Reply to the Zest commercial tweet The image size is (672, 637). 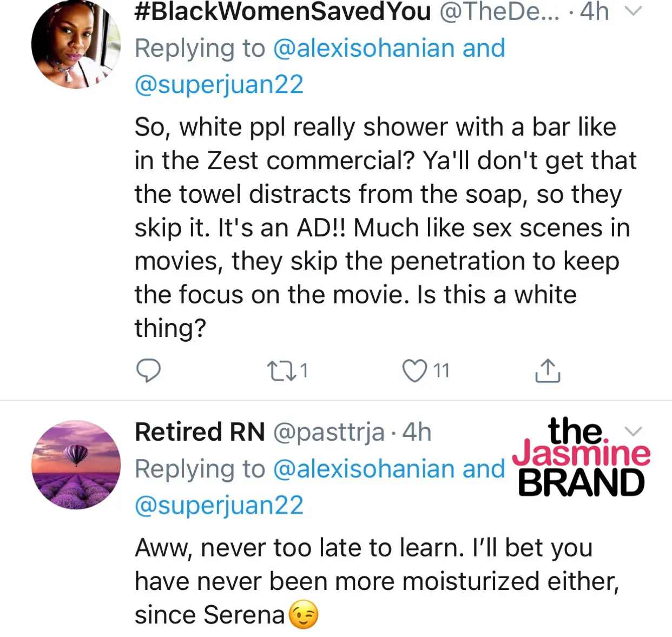tap(148, 371)
